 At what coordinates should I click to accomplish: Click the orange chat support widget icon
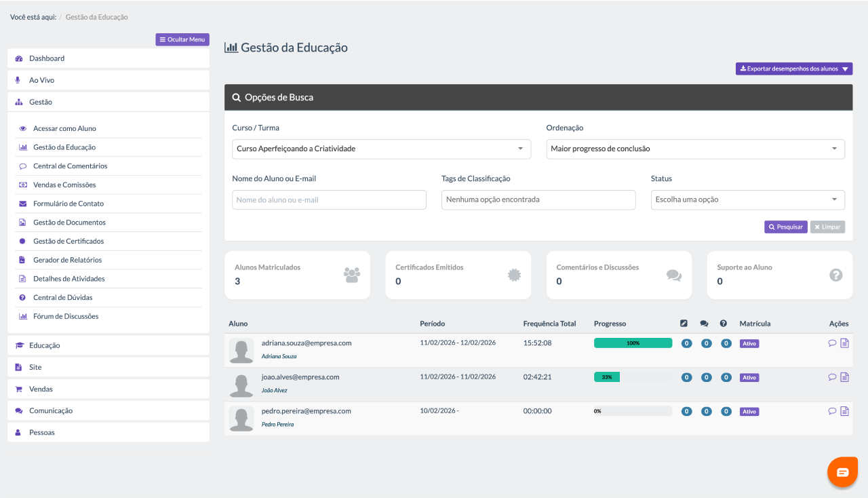[x=842, y=472]
